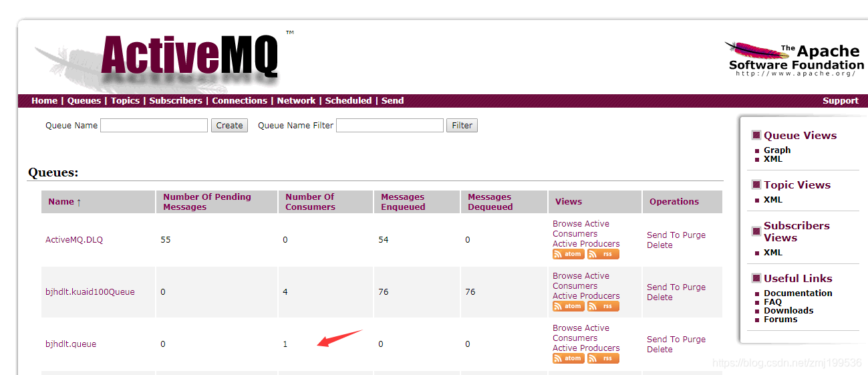868x375 pixels.
Task: Open XML under Queue Views
Action: click(x=773, y=159)
